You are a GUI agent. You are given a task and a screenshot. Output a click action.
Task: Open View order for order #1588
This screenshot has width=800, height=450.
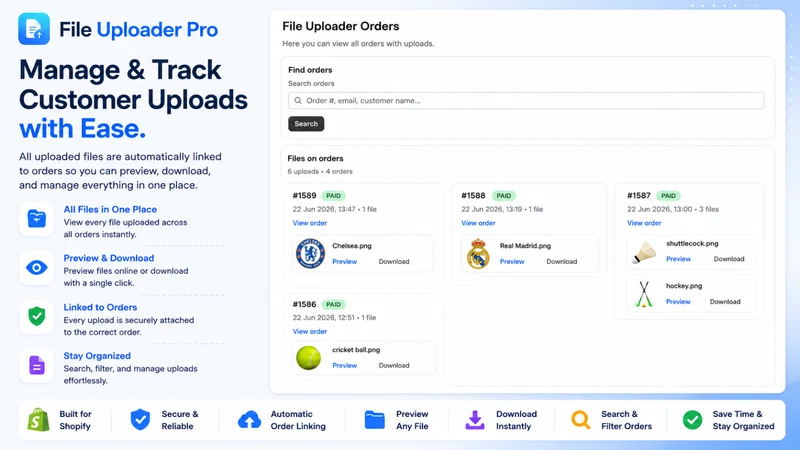pos(478,223)
